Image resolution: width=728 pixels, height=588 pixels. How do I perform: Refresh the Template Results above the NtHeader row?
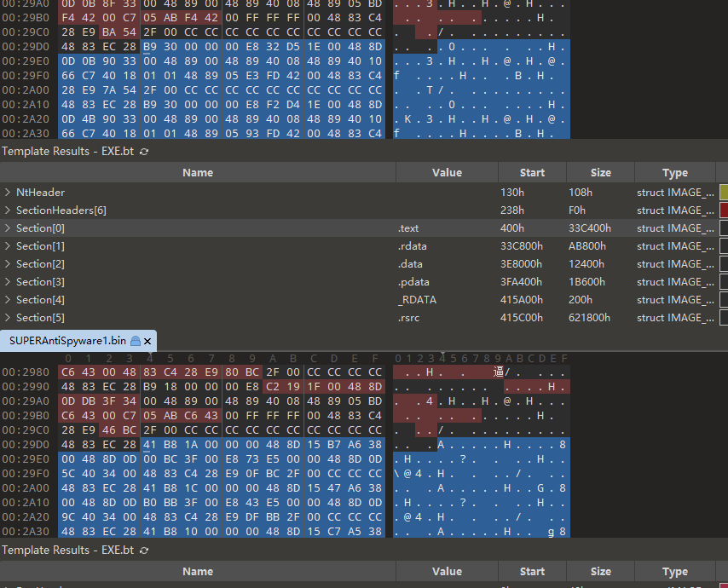tap(144, 152)
